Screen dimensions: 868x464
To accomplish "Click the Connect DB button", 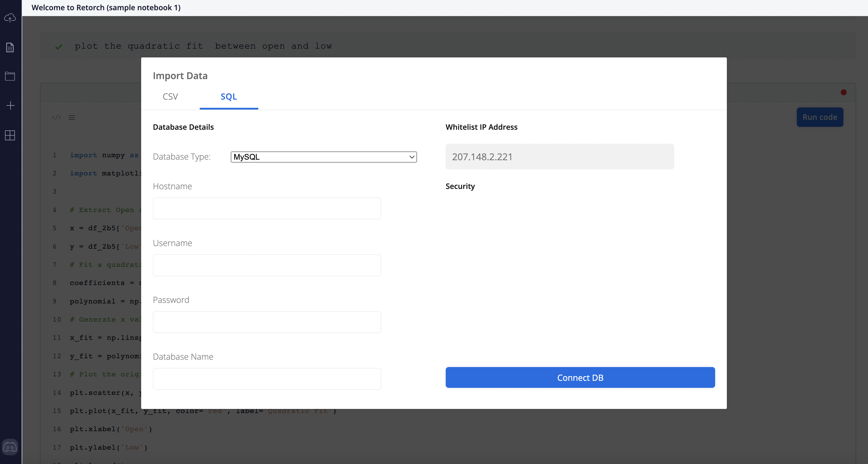I will point(580,377).
